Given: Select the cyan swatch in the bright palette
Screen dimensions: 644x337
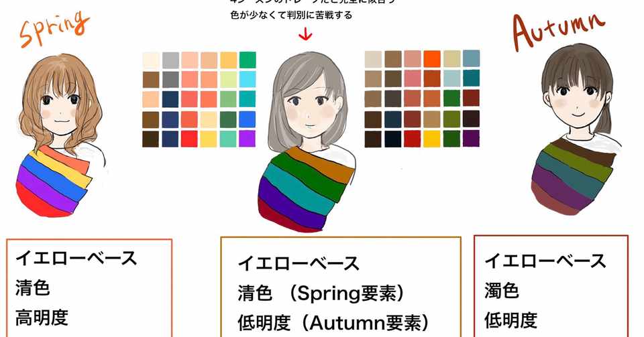Looking at the screenshot, I should click(x=248, y=79).
